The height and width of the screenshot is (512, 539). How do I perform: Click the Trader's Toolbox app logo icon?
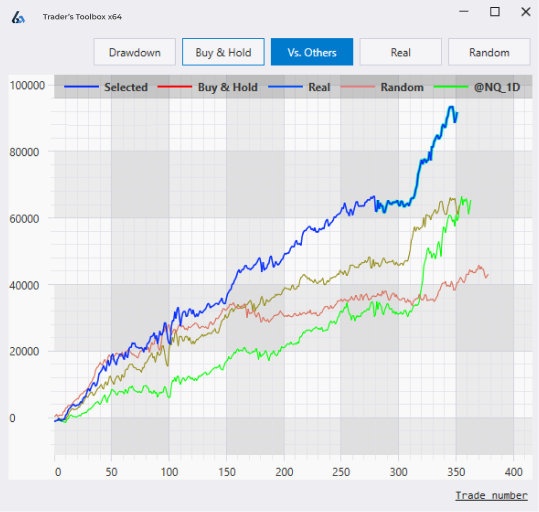click(18, 17)
